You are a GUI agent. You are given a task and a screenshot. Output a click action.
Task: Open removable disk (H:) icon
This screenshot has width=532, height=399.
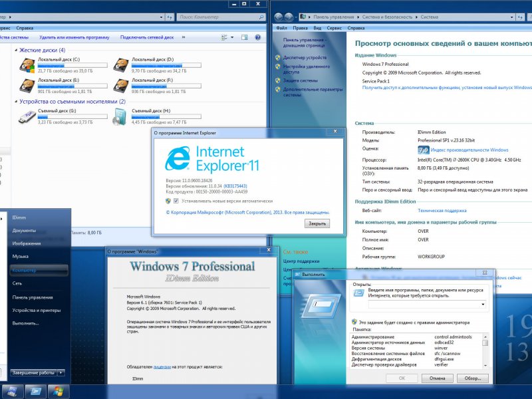point(120,117)
